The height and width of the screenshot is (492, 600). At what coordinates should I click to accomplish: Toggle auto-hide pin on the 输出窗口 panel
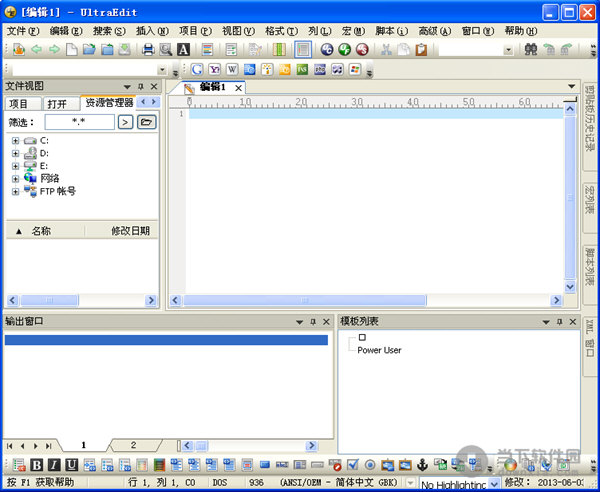tap(312, 321)
